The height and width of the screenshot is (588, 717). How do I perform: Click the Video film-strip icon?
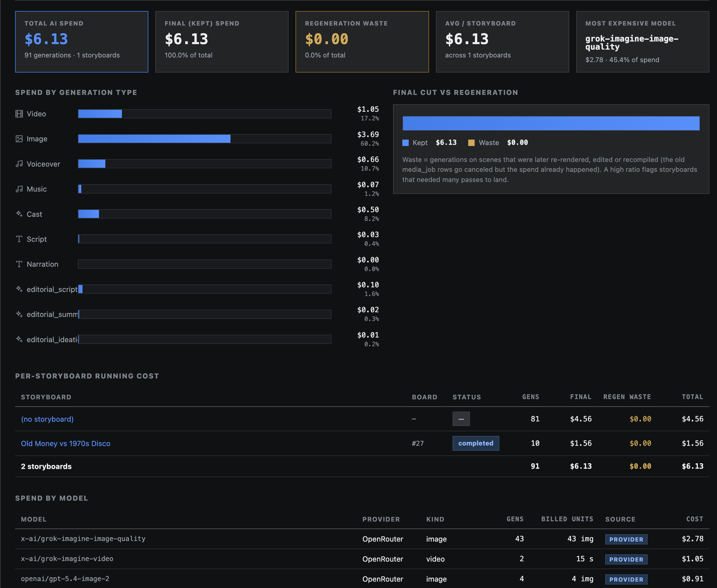(19, 114)
